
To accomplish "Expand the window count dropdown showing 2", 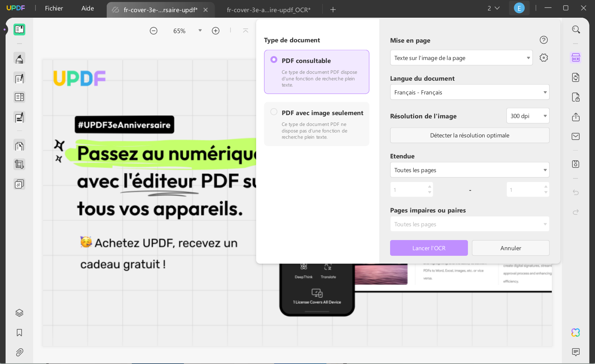I will click(x=494, y=8).
